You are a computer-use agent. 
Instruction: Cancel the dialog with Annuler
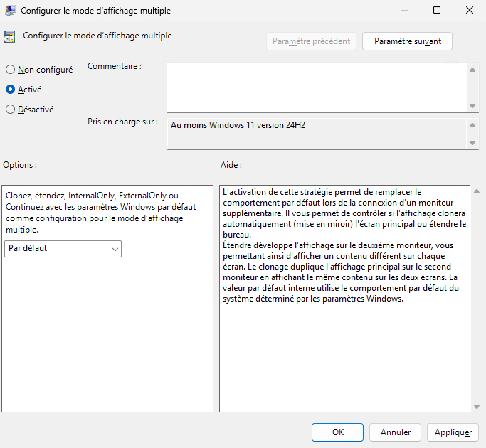tap(396, 432)
